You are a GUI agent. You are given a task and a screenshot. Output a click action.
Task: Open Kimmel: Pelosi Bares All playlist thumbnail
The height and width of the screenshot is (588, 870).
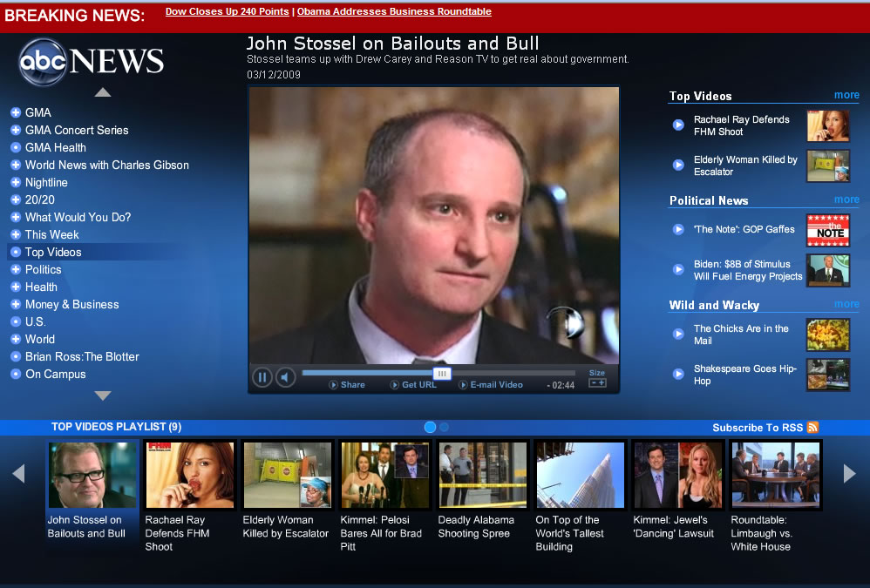pos(385,475)
